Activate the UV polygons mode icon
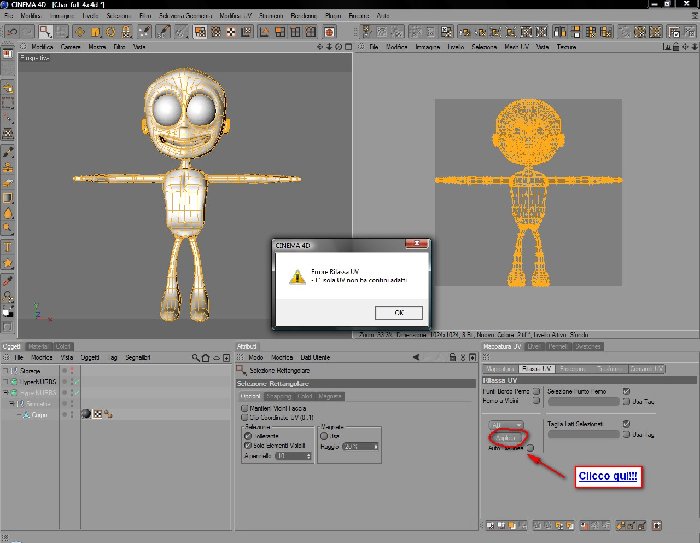Viewport: 700px width, 543px height. click(x=200, y=32)
